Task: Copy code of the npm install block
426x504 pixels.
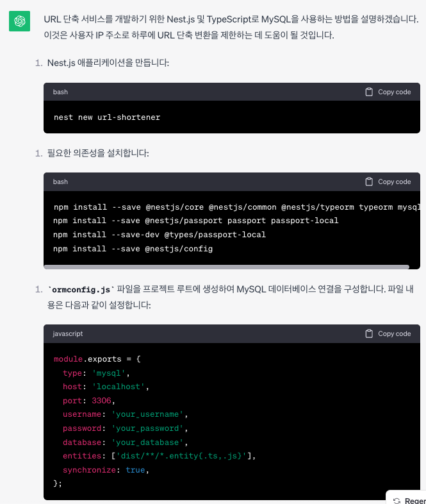Action: coord(388,181)
